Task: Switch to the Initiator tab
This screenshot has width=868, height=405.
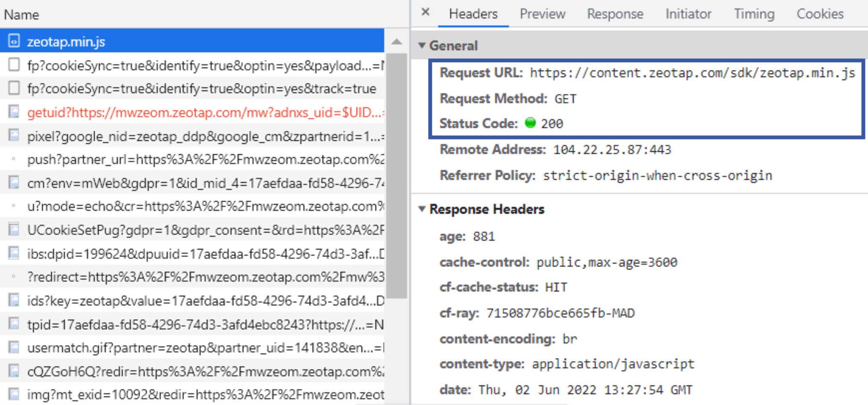Action: click(688, 14)
